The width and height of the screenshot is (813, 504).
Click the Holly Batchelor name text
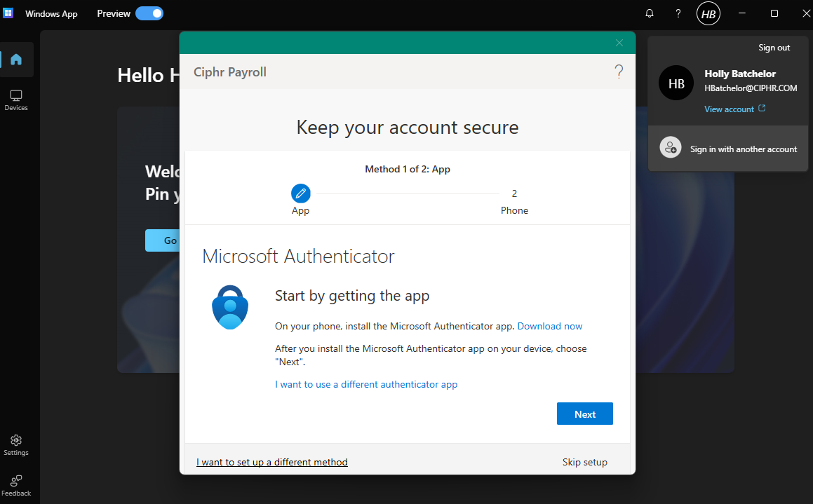click(x=740, y=74)
